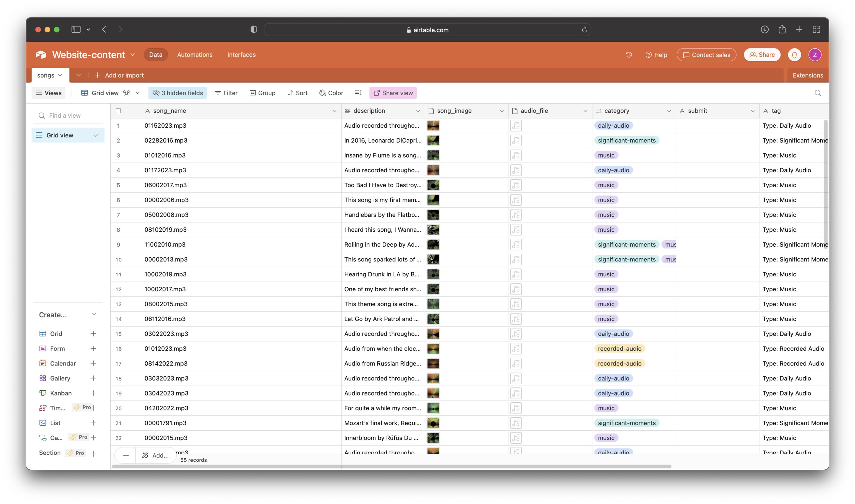
Task: Select Grid view in sidebar
Action: pos(68,135)
